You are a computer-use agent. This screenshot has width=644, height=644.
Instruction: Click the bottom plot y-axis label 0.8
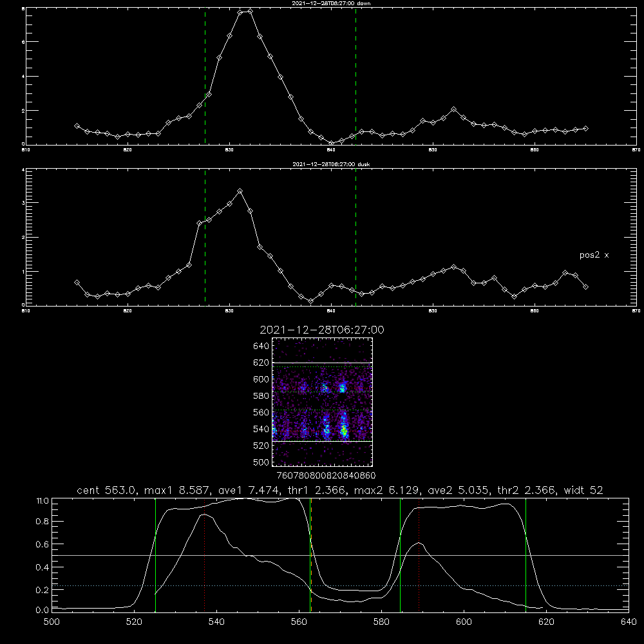click(43, 522)
